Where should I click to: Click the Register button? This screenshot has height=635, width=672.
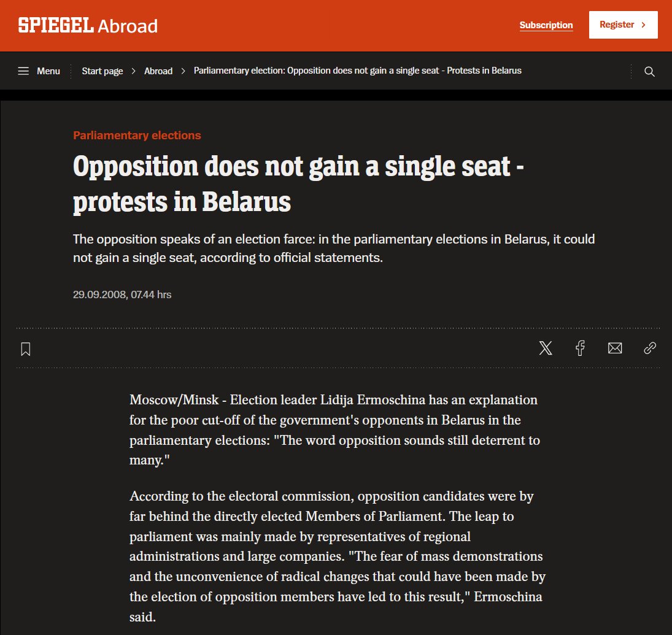point(623,25)
